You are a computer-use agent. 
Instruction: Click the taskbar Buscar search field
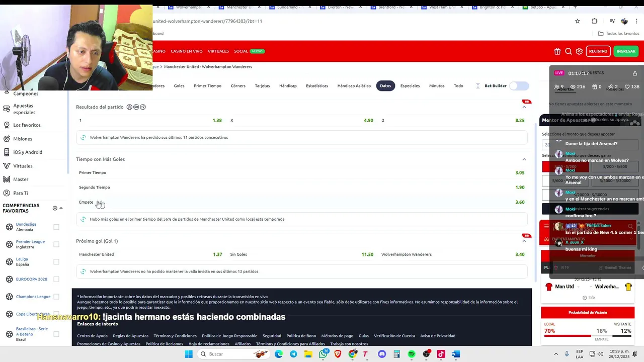tap(233, 354)
